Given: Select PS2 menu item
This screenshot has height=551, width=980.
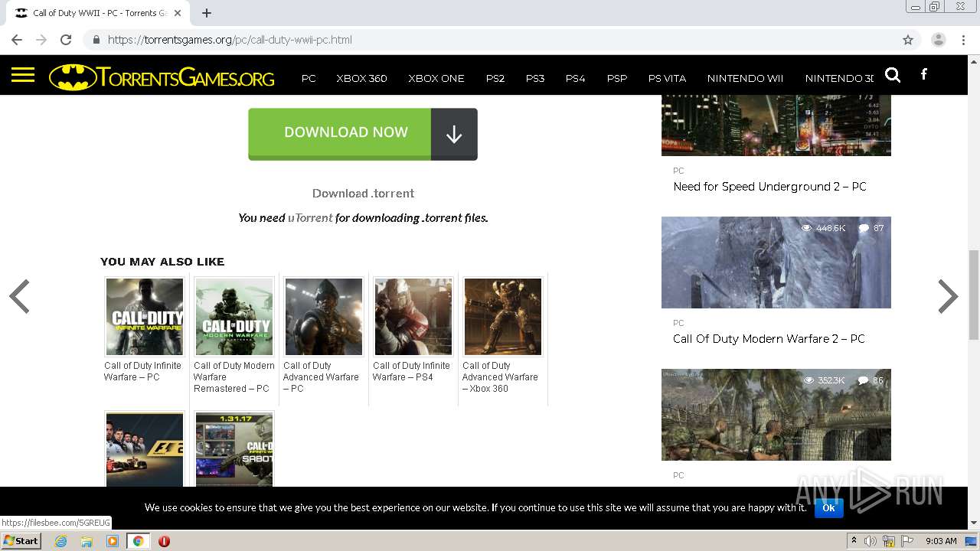Looking at the screenshot, I should point(495,78).
